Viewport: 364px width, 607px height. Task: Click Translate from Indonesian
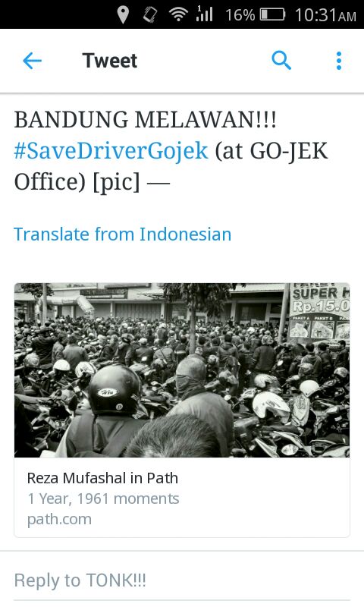coord(123,234)
